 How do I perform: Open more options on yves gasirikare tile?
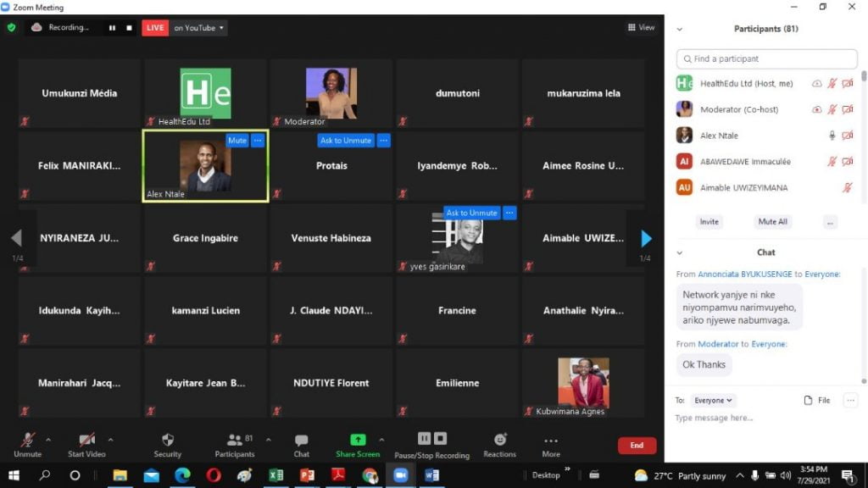click(x=509, y=213)
